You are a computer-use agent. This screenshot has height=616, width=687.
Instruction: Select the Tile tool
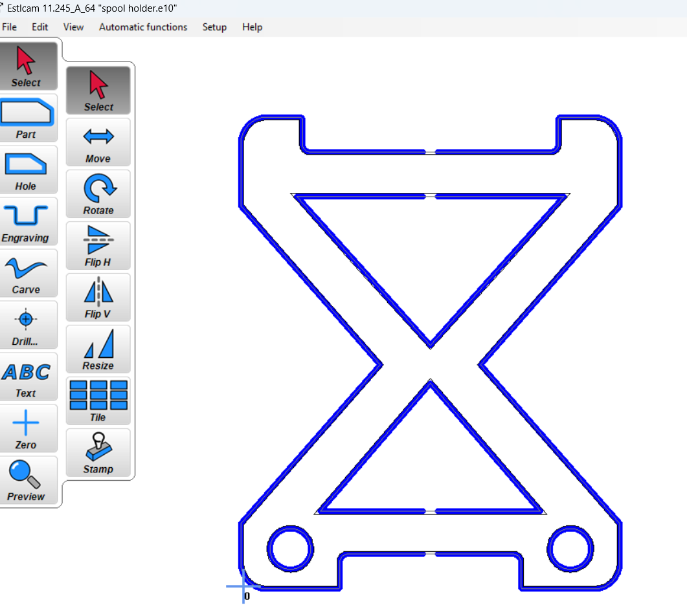point(98,401)
